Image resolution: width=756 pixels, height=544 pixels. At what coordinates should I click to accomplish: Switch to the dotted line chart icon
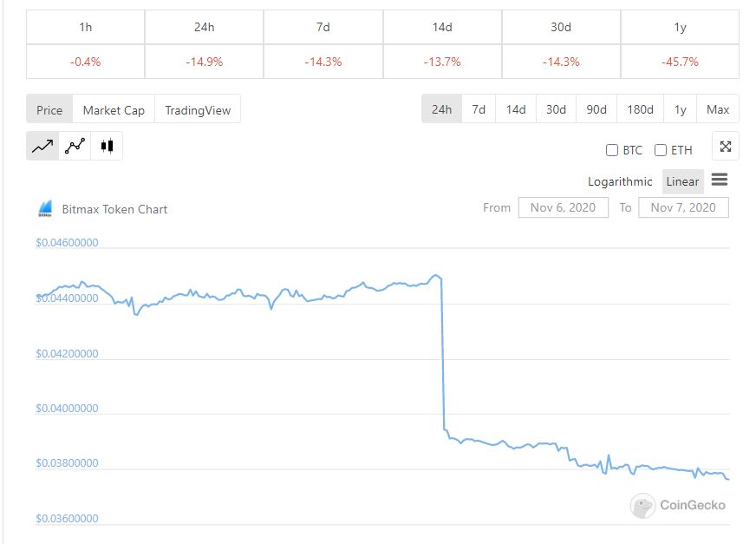pos(75,146)
